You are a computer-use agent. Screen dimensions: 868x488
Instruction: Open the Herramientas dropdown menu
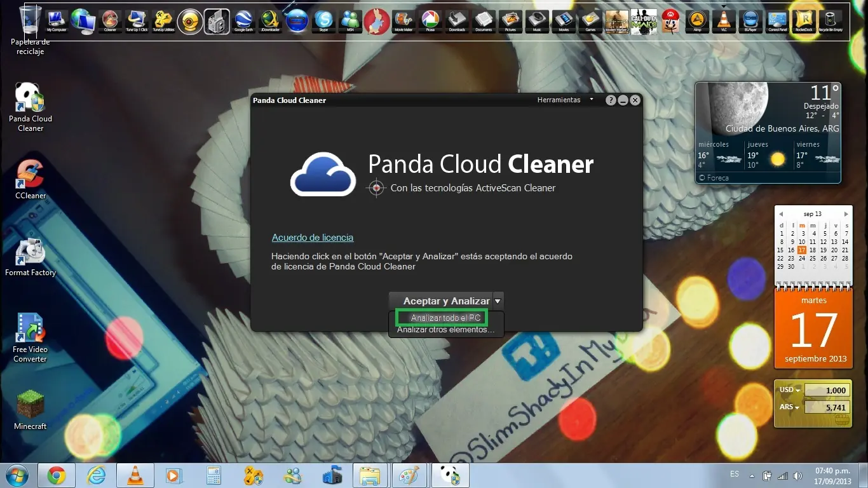coord(565,100)
